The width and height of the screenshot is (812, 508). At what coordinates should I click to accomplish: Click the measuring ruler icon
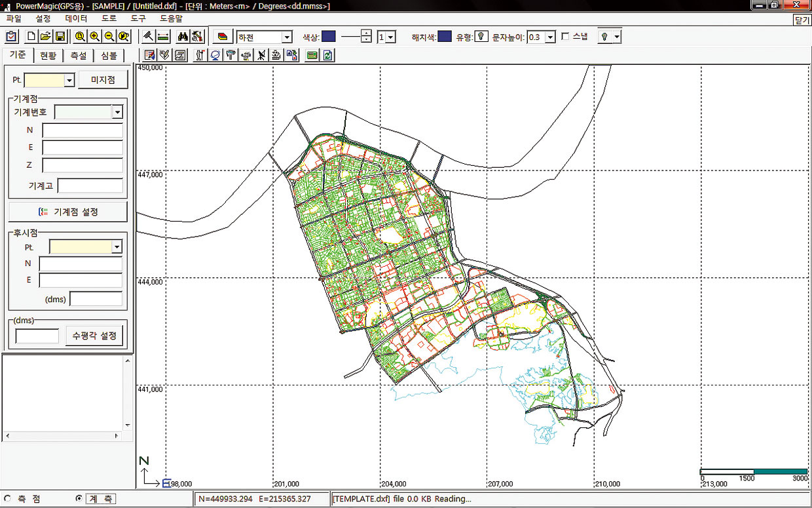[x=163, y=37]
